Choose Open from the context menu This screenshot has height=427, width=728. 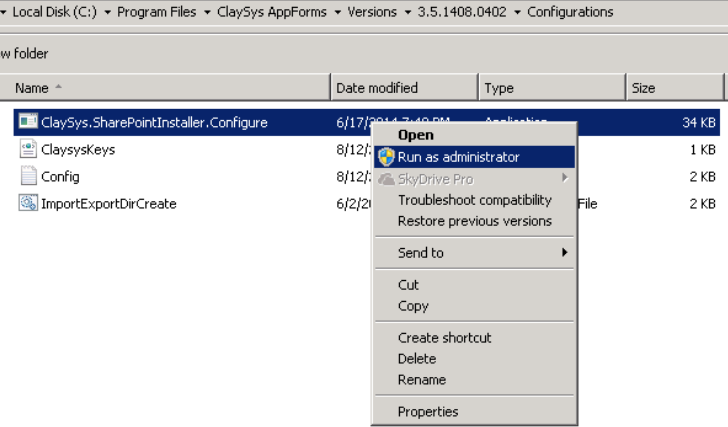click(x=474, y=135)
